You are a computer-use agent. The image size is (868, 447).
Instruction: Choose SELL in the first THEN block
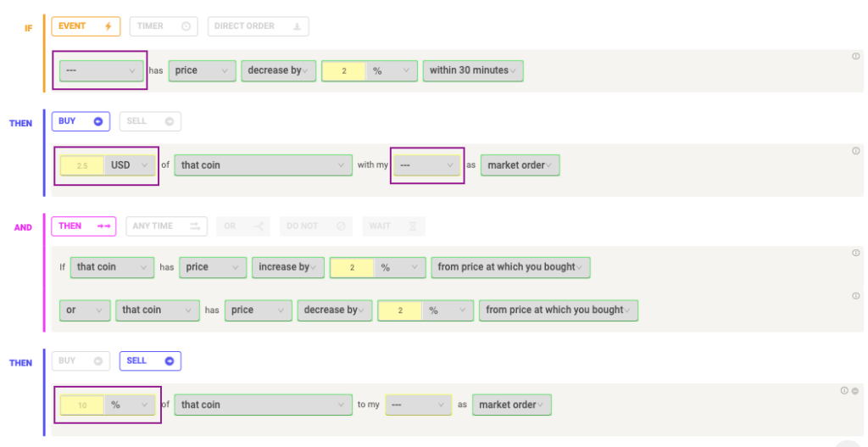pos(150,121)
